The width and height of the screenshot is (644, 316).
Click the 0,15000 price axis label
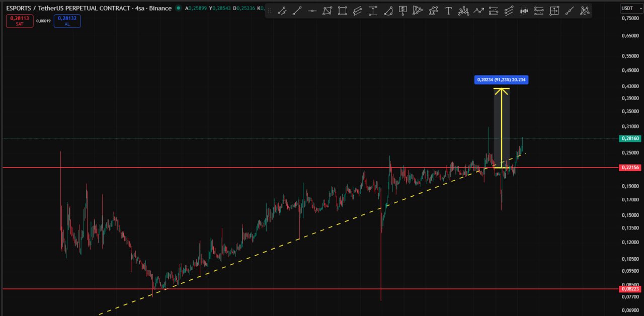(x=630, y=215)
